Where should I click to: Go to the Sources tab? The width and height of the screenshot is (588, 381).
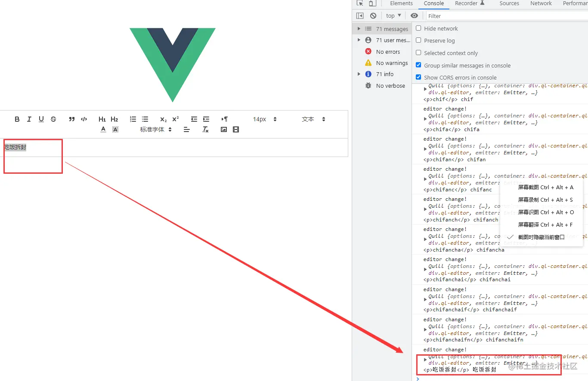pyautogui.click(x=509, y=3)
